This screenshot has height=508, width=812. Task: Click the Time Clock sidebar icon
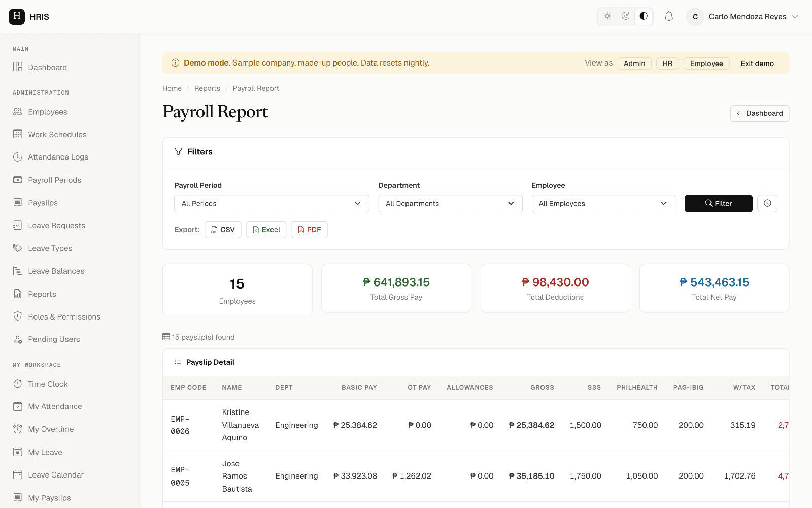pos(18,384)
